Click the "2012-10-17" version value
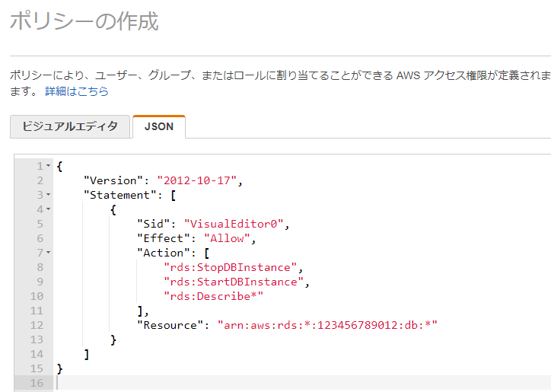 coord(196,180)
